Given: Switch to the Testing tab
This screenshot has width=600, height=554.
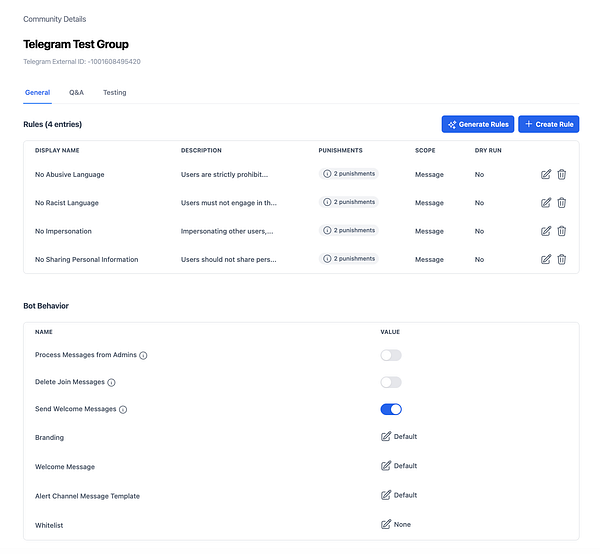Looking at the screenshot, I should coord(114,93).
